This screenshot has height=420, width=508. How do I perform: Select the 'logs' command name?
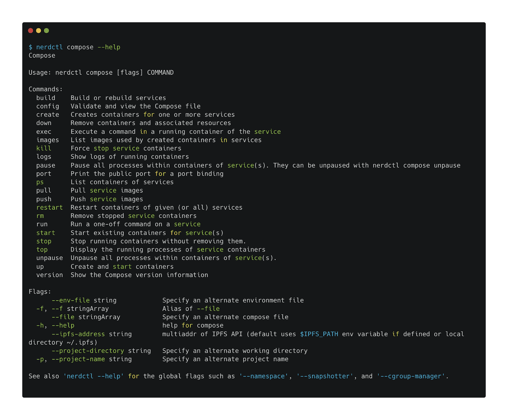point(44,157)
